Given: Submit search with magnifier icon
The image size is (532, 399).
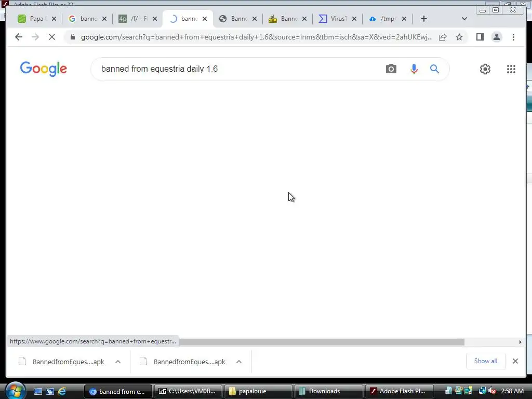Looking at the screenshot, I should (x=434, y=69).
